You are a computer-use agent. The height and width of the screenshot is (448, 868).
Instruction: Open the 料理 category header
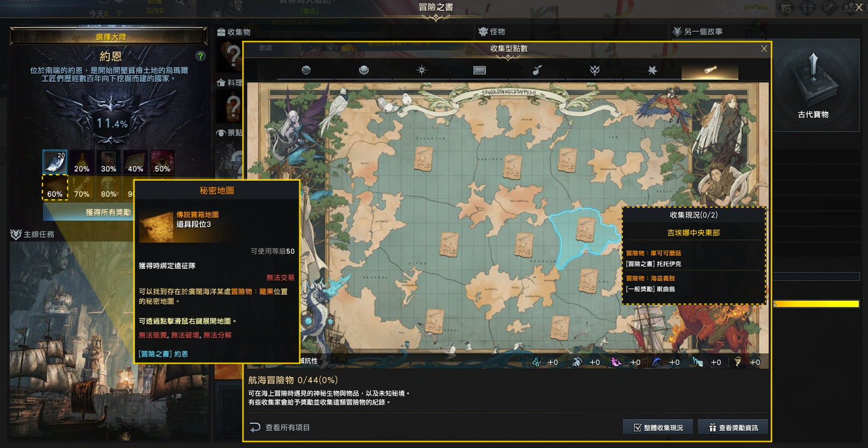(x=230, y=83)
